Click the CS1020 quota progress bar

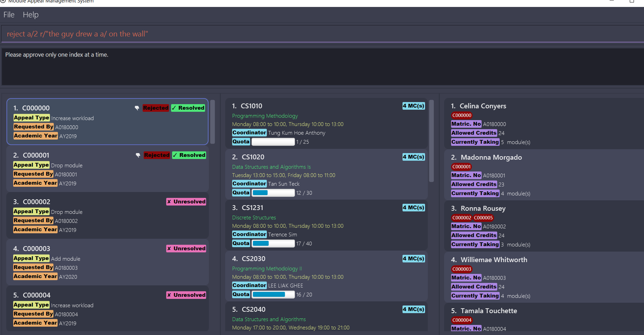click(x=273, y=193)
